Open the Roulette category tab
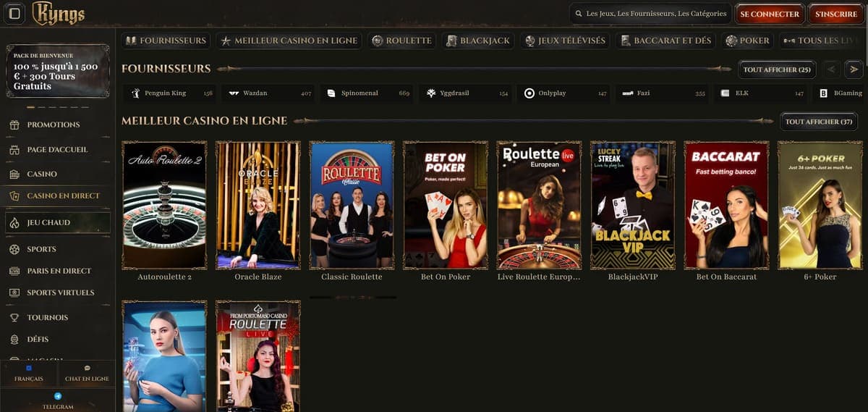Viewport: 868px width, 412px height. (x=401, y=41)
